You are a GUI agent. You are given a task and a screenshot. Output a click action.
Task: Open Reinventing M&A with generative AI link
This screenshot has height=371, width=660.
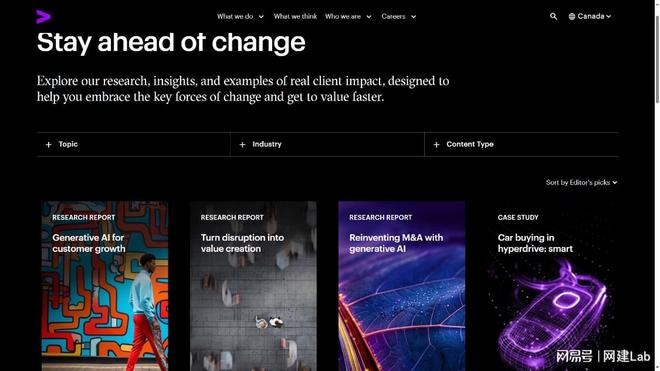[402, 286]
